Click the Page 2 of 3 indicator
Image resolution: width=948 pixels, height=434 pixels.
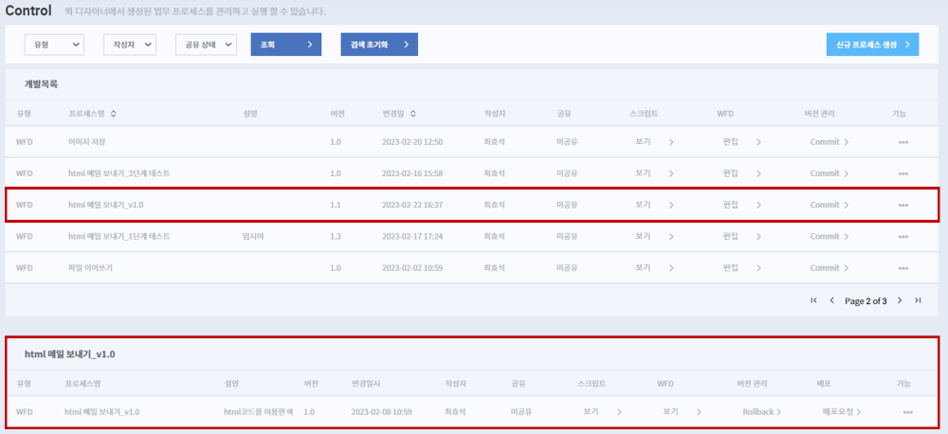(x=866, y=301)
